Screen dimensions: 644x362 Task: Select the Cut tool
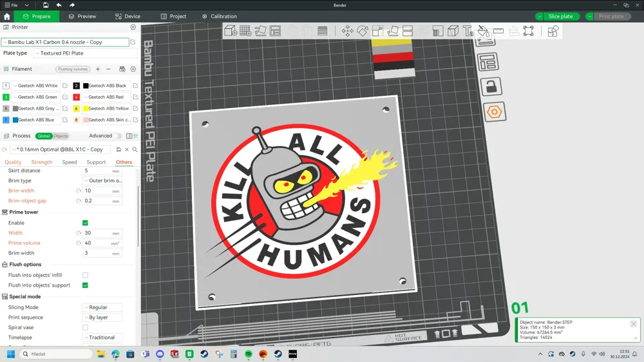(408, 31)
